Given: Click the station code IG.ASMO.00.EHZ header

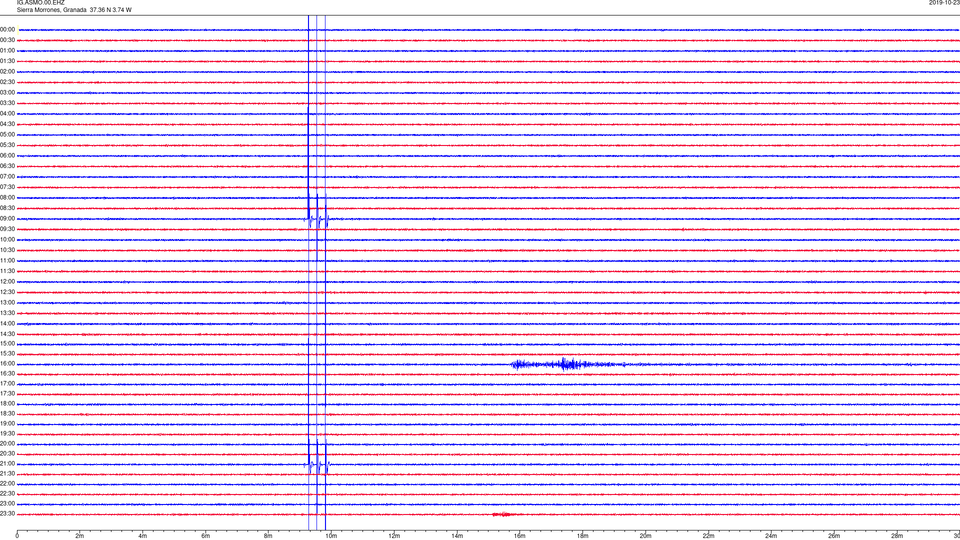Looking at the screenshot, I should pos(40,3).
